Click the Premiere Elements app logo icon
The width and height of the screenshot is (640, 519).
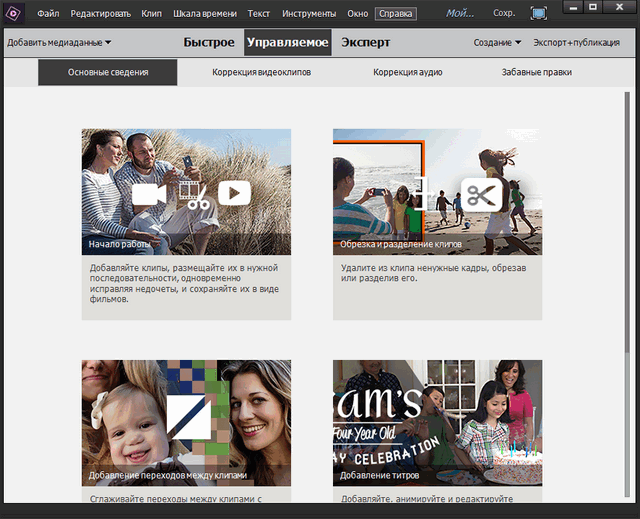[13, 14]
